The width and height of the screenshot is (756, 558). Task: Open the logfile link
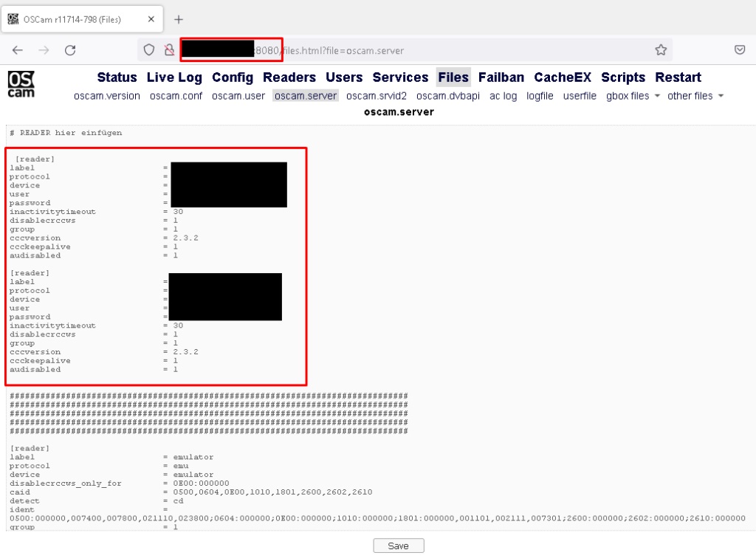pyautogui.click(x=540, y=96)
